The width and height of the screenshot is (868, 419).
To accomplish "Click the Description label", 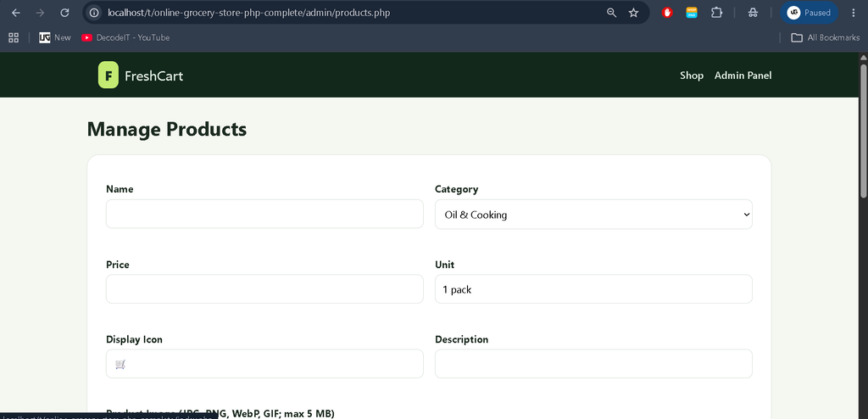I will point(462,339).
